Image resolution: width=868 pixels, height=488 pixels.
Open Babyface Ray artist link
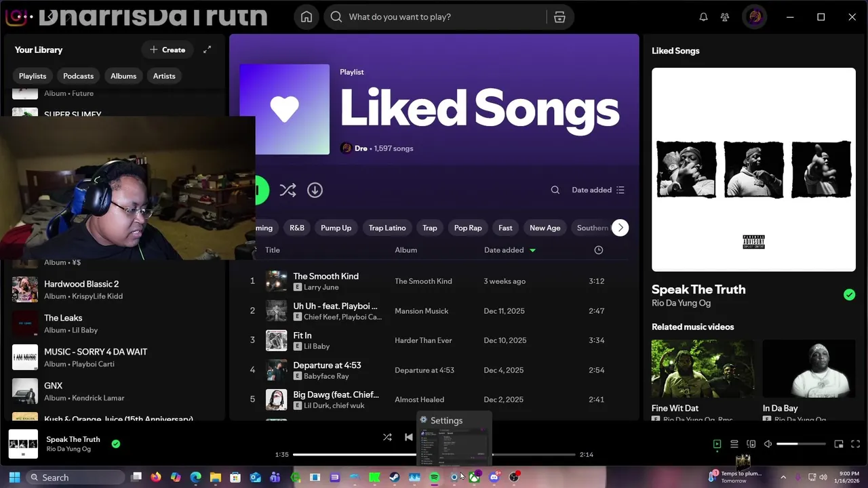[x=326, y=376]
